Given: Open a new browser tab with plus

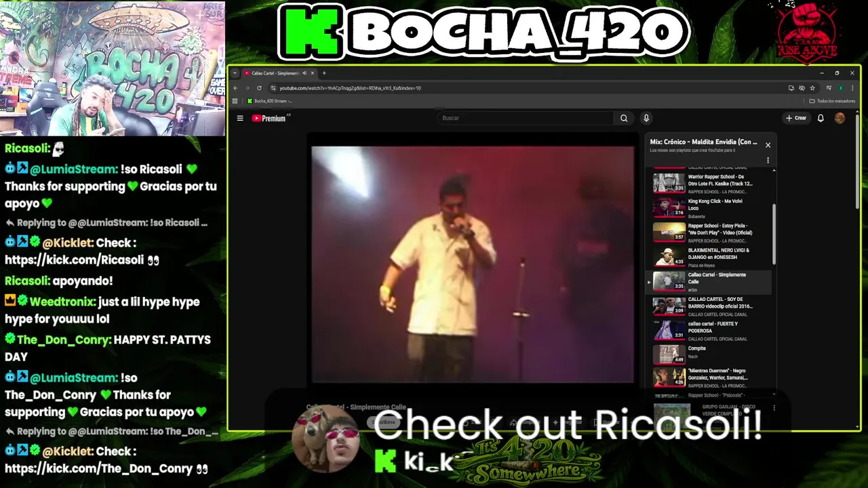Looking at the screenshot, I should click(x=324, y=73).
